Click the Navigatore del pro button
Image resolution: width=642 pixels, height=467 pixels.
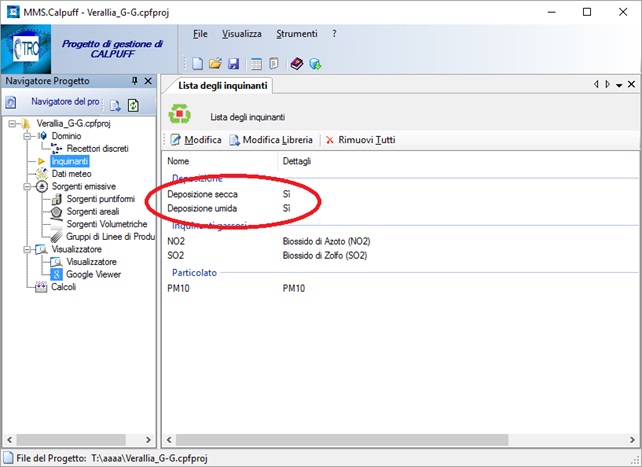[65, 102]
